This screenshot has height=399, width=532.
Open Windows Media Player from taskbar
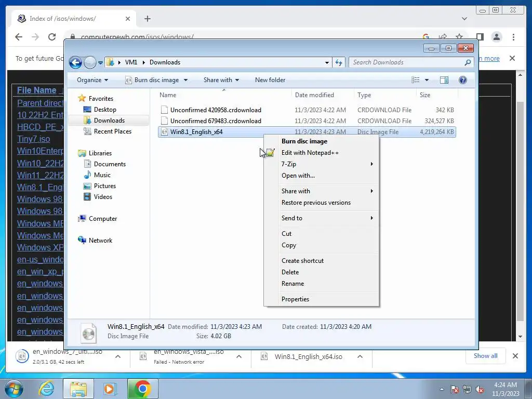coord(109,389)
